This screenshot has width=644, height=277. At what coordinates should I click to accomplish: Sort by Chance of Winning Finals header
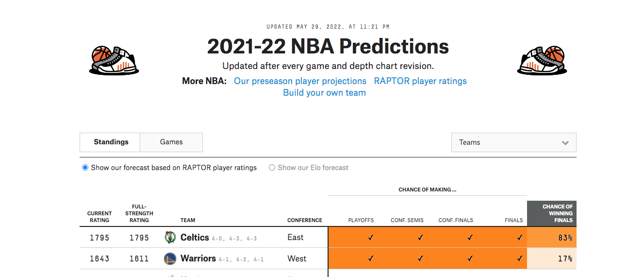tap(552, 213)
